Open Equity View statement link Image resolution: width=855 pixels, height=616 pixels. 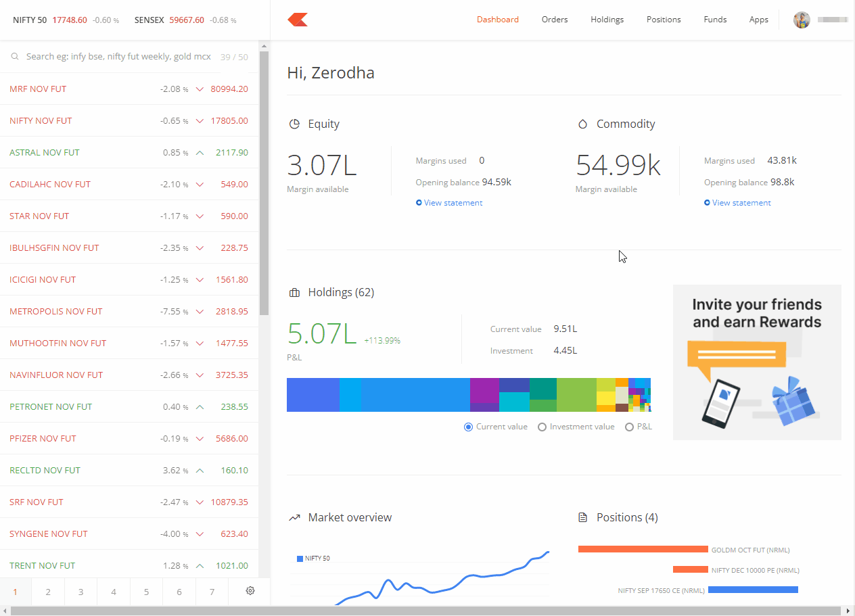point(453,203)
